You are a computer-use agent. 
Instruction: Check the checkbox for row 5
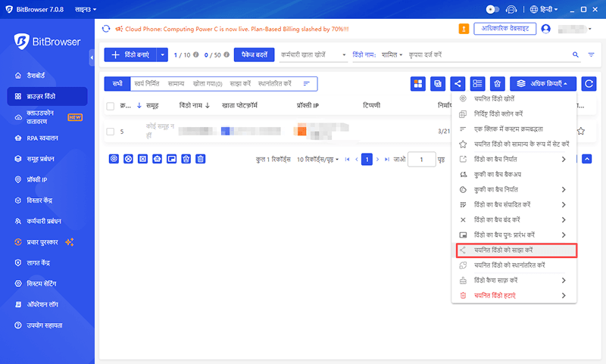[x=111, y=131]
